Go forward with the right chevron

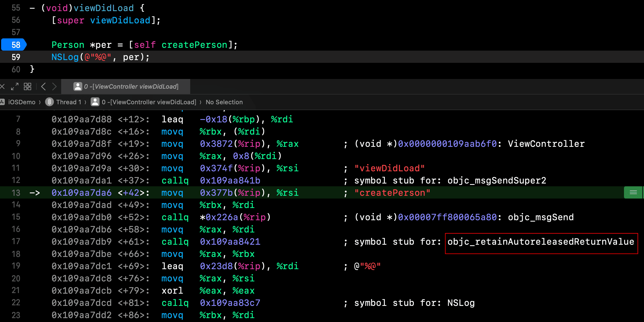tap(55, 86)
